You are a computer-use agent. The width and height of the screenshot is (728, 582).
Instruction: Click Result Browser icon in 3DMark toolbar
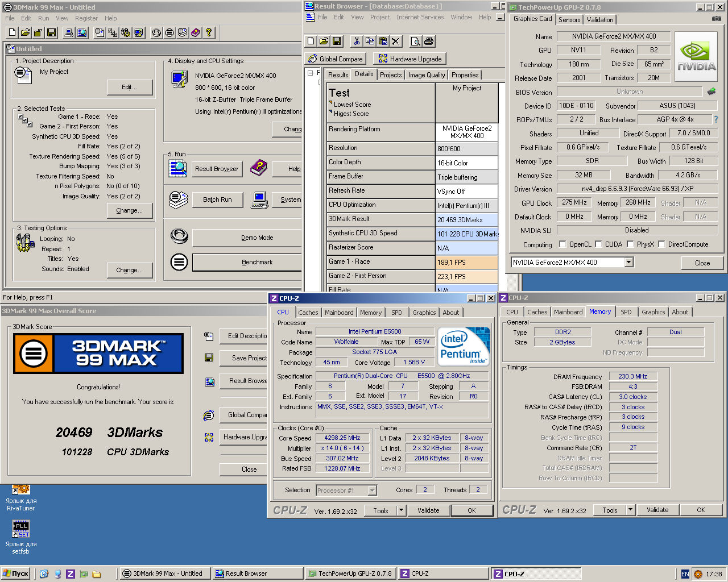(x=82, y=32)
